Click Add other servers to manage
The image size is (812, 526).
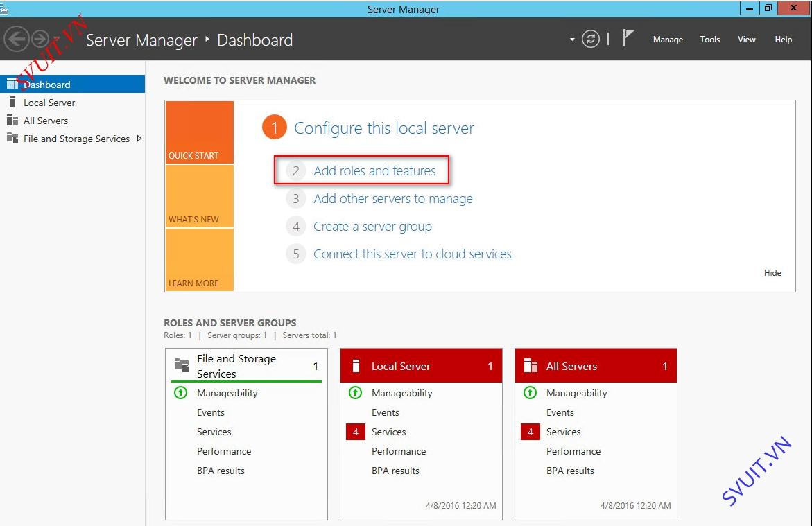[x=393, y=199]
